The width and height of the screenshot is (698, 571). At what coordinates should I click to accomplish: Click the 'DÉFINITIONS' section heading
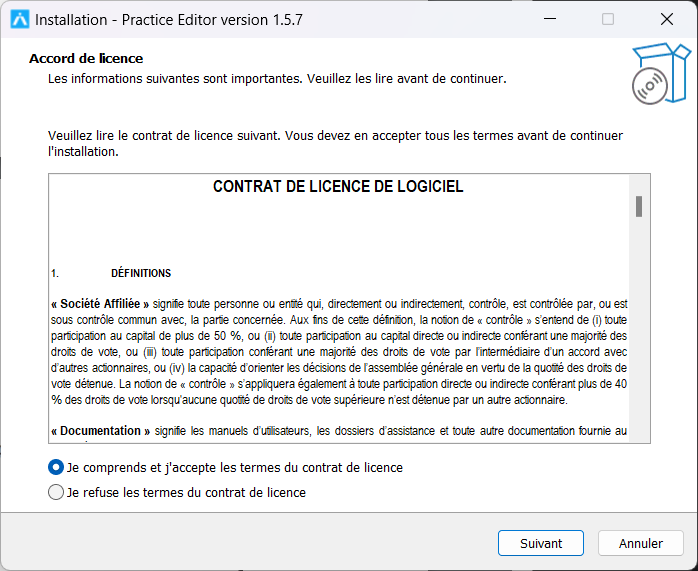pyautogui.click(x=141, y=273)
